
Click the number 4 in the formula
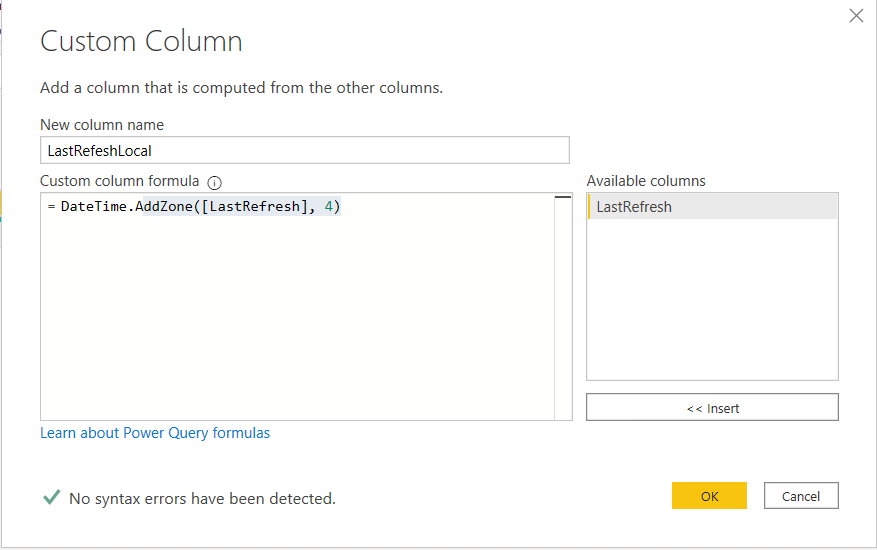coord(328,206)
